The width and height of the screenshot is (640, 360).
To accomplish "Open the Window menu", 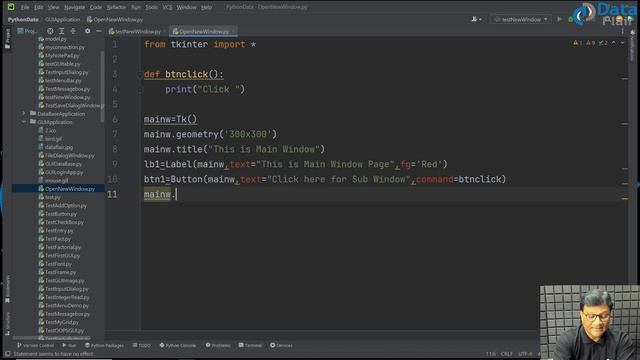I will click(187, 7).
